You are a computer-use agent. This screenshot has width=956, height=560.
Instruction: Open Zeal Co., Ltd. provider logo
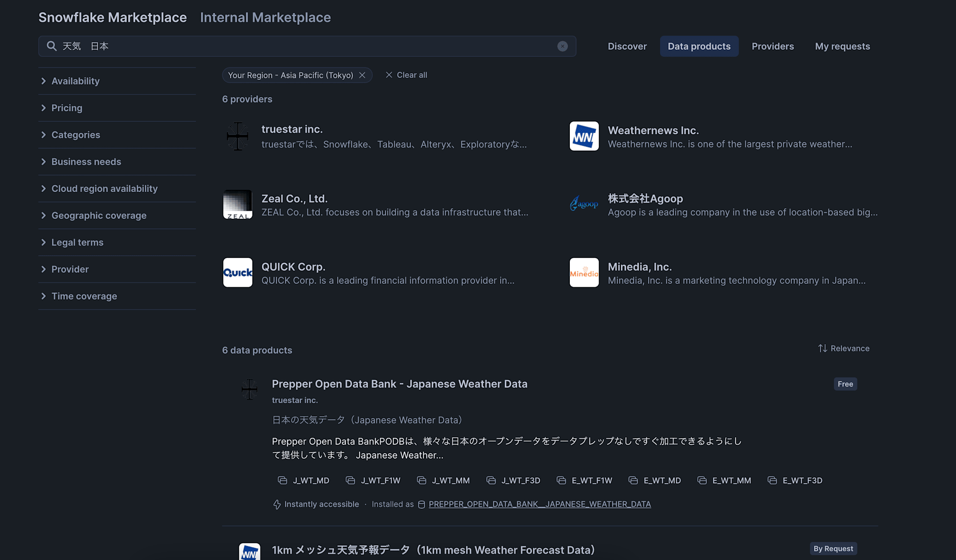[238, 205]
